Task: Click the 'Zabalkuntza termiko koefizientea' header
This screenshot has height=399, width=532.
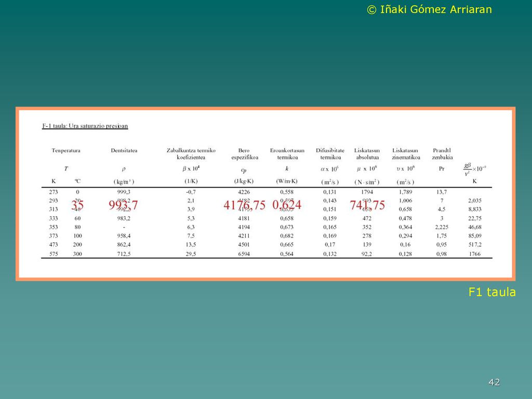Action: pos(191,154)
